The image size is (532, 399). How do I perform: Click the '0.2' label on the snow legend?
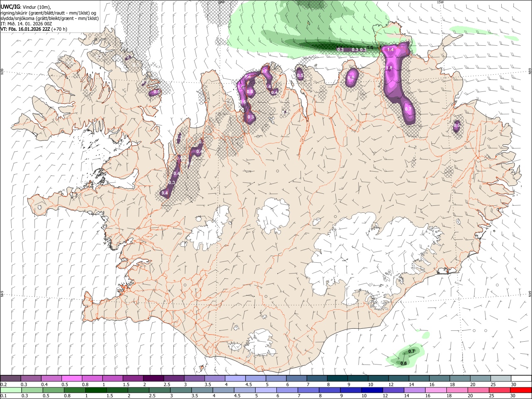click(x=4, y=384)
